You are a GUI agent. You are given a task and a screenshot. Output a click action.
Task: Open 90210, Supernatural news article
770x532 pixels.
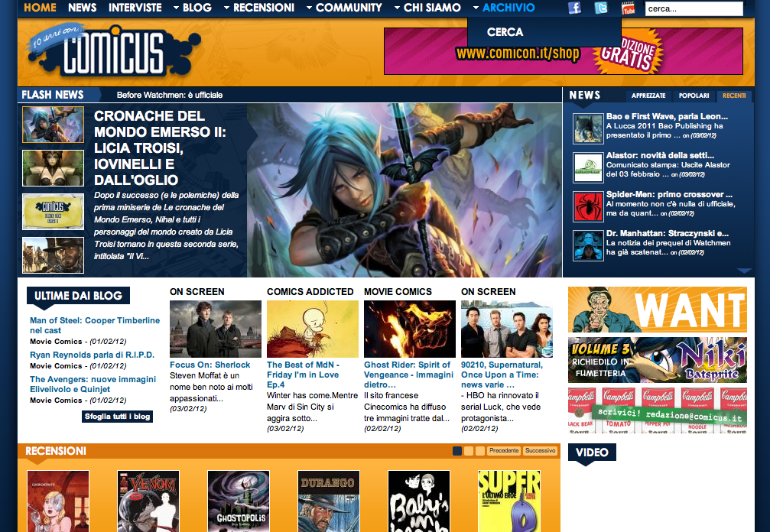point(502,375)
